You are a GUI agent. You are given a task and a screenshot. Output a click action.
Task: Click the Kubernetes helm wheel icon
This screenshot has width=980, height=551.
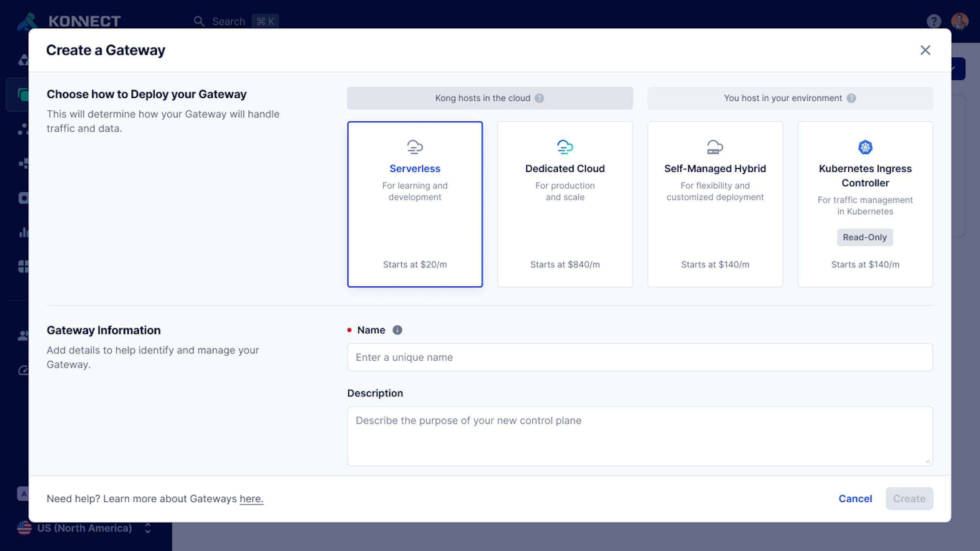click(x=865, y=147)
